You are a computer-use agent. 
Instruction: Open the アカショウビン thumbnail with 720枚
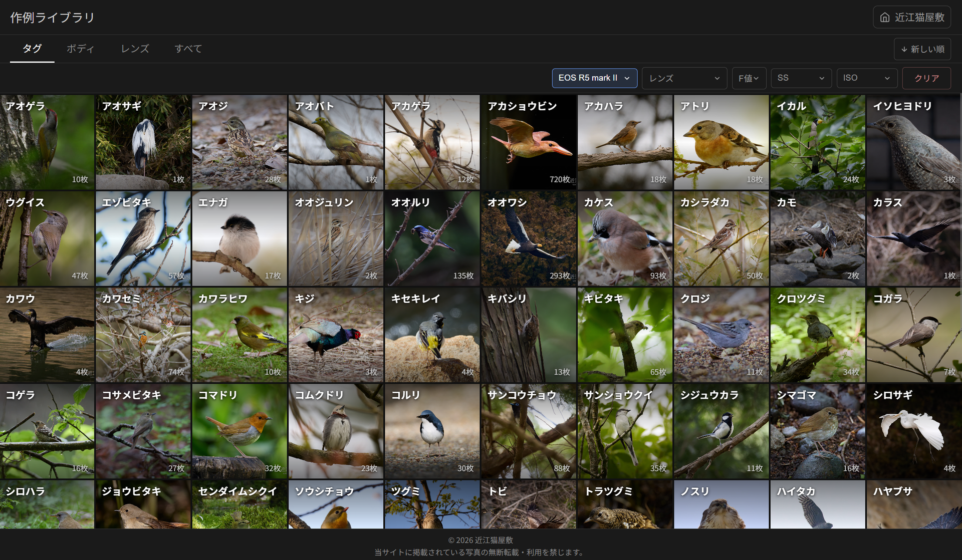coord(528,143)
